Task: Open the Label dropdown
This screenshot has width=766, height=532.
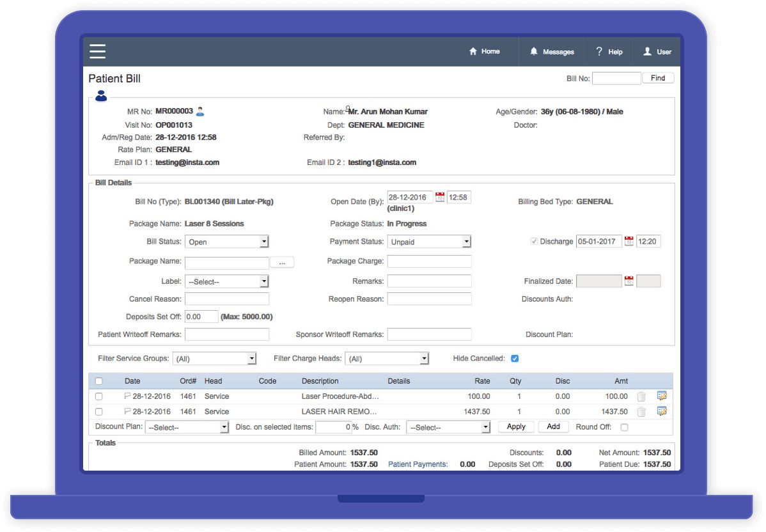Action: click(x=227, y=282)
